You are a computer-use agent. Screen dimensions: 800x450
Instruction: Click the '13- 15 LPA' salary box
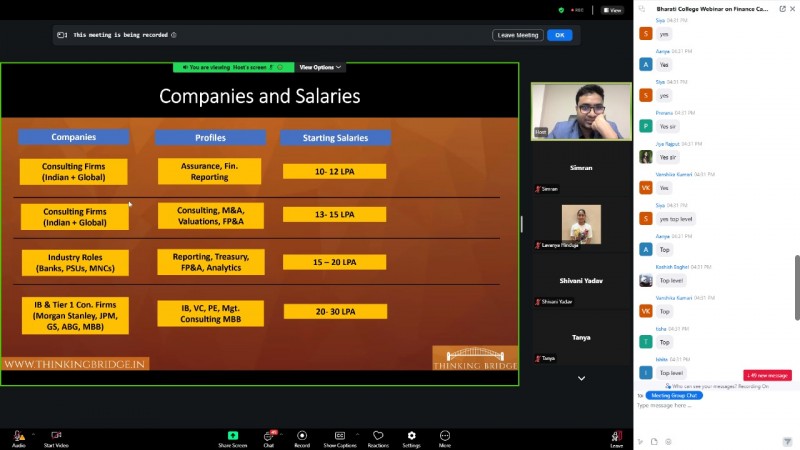pos(334,214)
